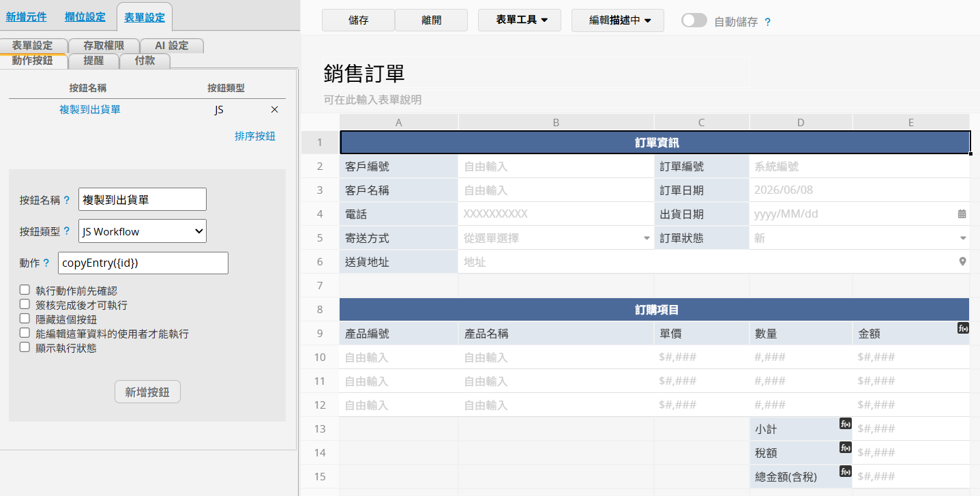Check 隱藏這個按鈕 checkbox
Viewport: 980px width, 496px height.
pyautogui.click(x=25, y=319)
